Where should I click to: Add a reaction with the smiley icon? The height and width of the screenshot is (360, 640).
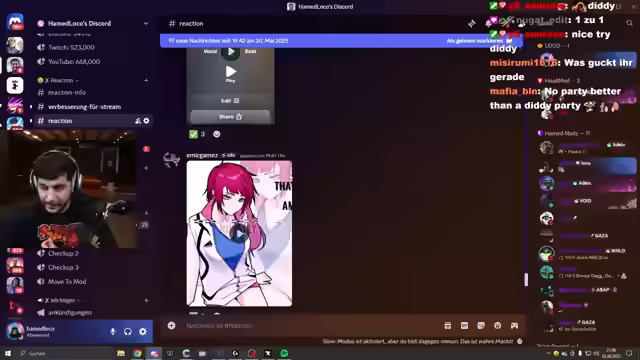tap(216, 134)
